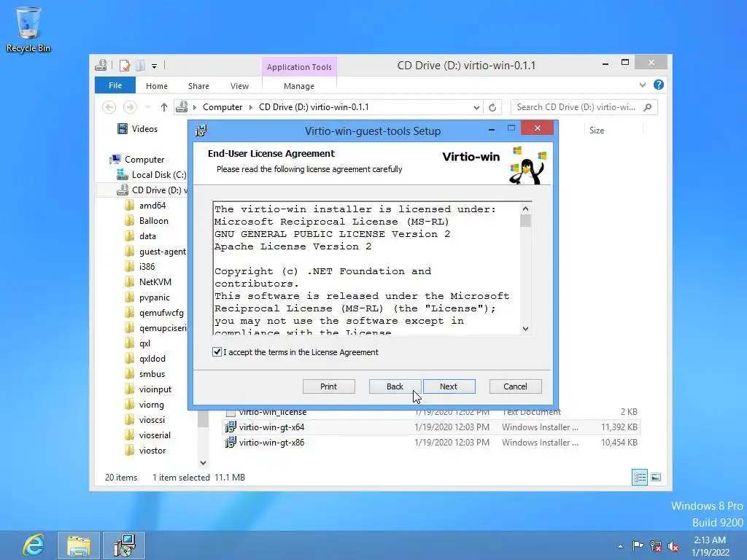Open the guest-agent folder in tree

coord(155,252)
